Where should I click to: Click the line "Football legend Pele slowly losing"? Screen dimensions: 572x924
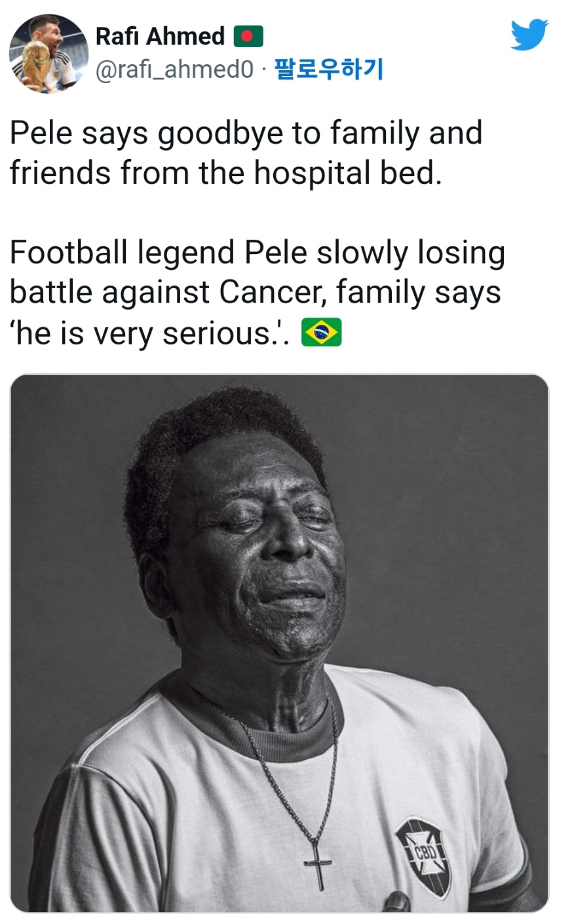257,253
